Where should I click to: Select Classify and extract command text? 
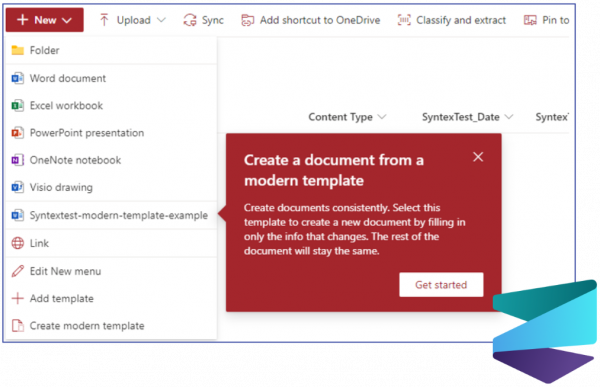tap(461, 20)
